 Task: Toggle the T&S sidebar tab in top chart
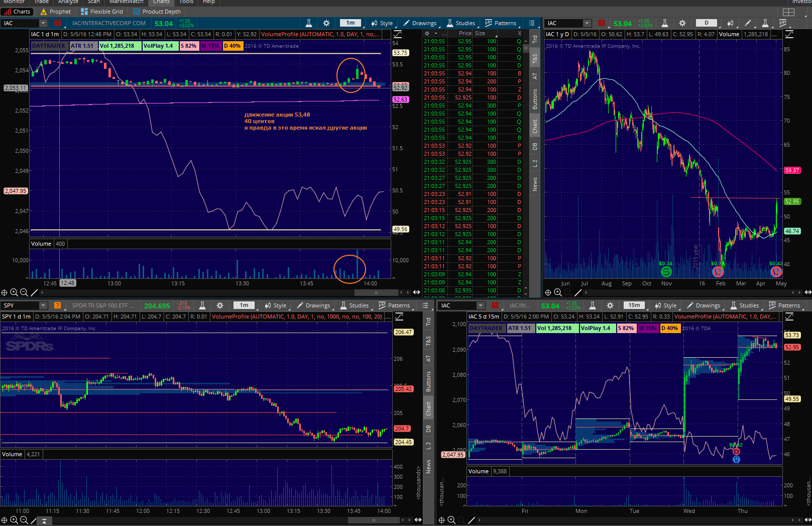[x=535, y=59]
